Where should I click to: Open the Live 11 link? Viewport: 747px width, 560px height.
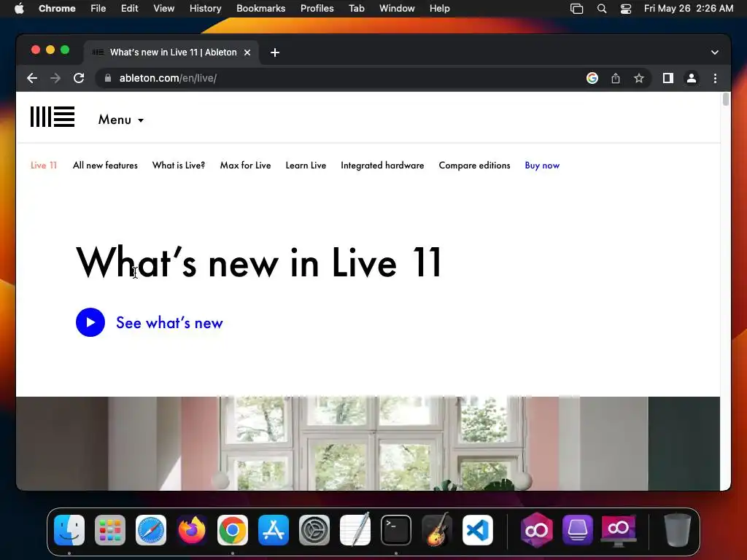(x=44, y=166)
